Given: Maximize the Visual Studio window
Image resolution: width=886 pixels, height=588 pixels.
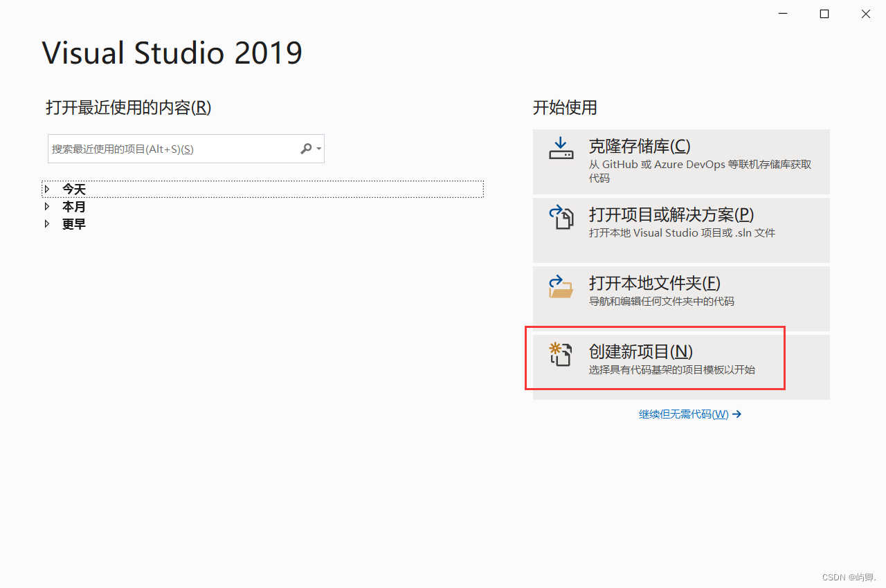Looking at the screenshot, I should click(824, 14).
